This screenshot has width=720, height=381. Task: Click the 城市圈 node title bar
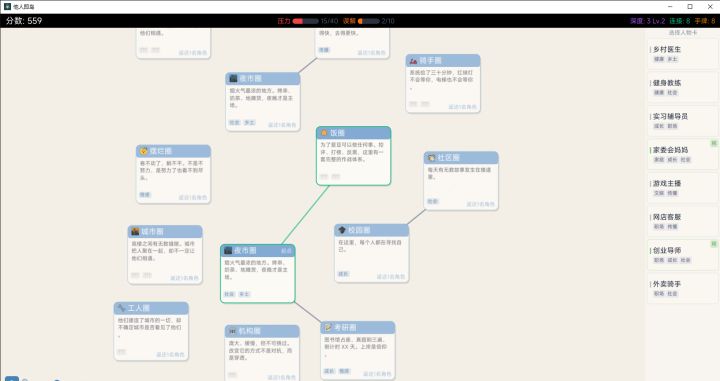pyautogui.click(x=165, y=231)
